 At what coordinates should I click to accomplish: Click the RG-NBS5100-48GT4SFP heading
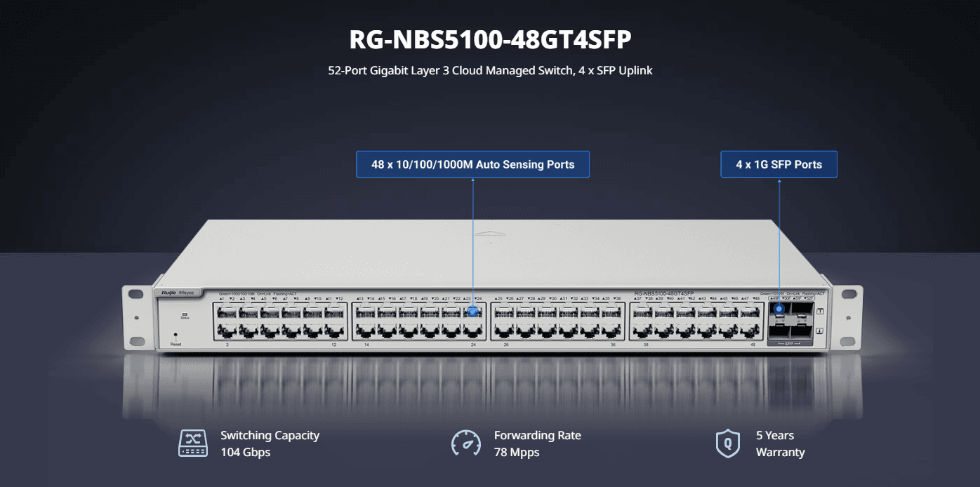point(490,40)
